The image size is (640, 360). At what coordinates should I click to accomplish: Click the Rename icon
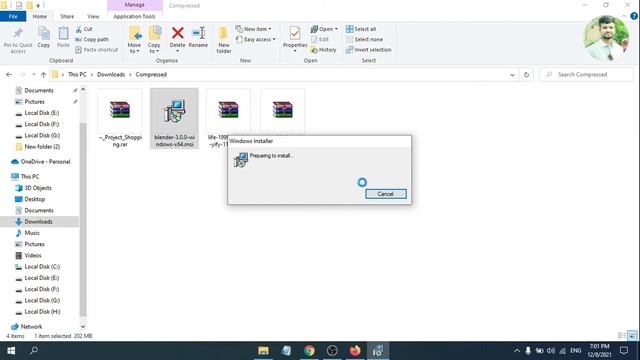point(198,33)
